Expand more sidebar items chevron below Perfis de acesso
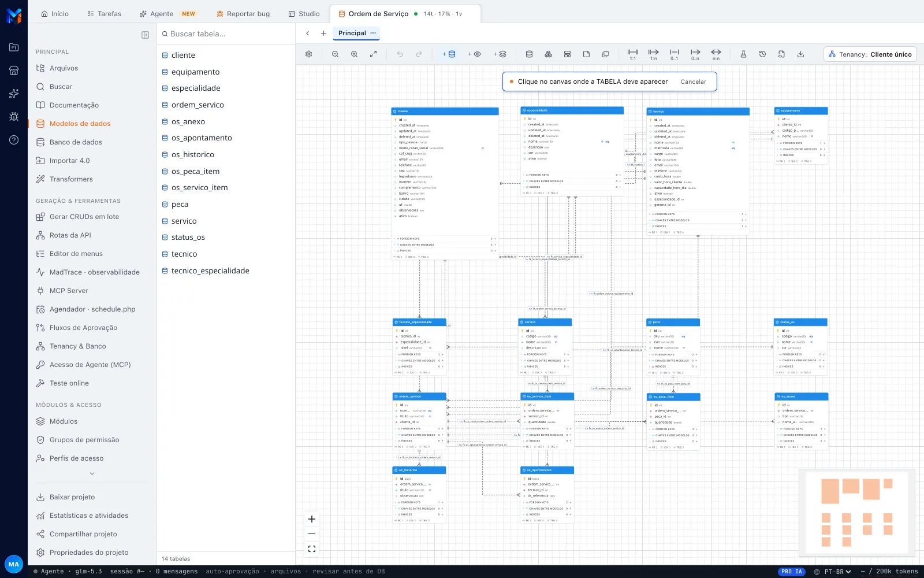This screenshot has height=578, width=924. [92, 474]
